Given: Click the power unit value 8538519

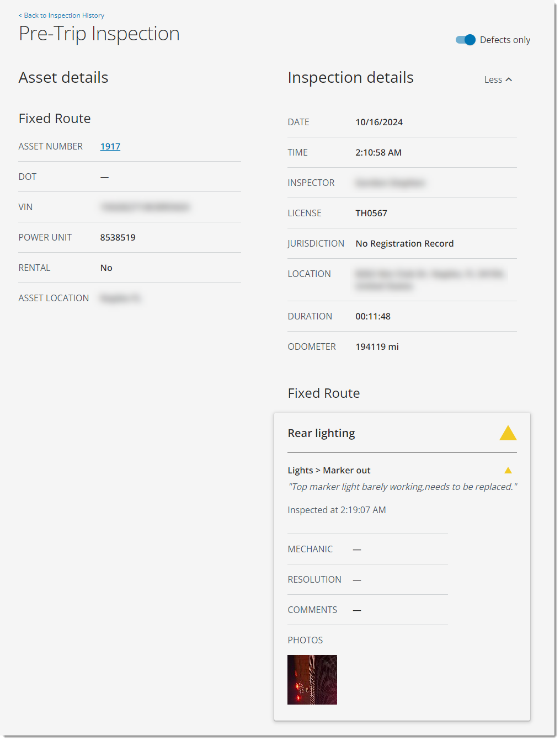Looking at the screenshot, I should click(x=118, y=237).
